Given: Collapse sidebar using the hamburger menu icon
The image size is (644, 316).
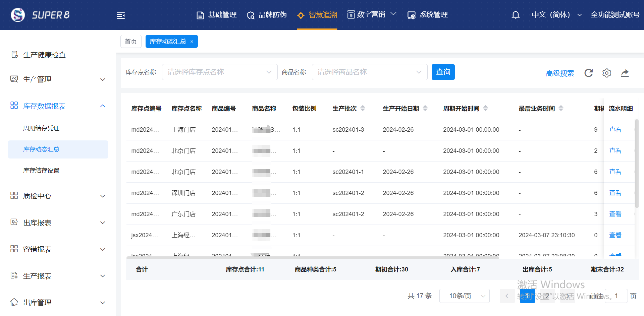Looking at the screenshot, I should click(x=121, y=15).
